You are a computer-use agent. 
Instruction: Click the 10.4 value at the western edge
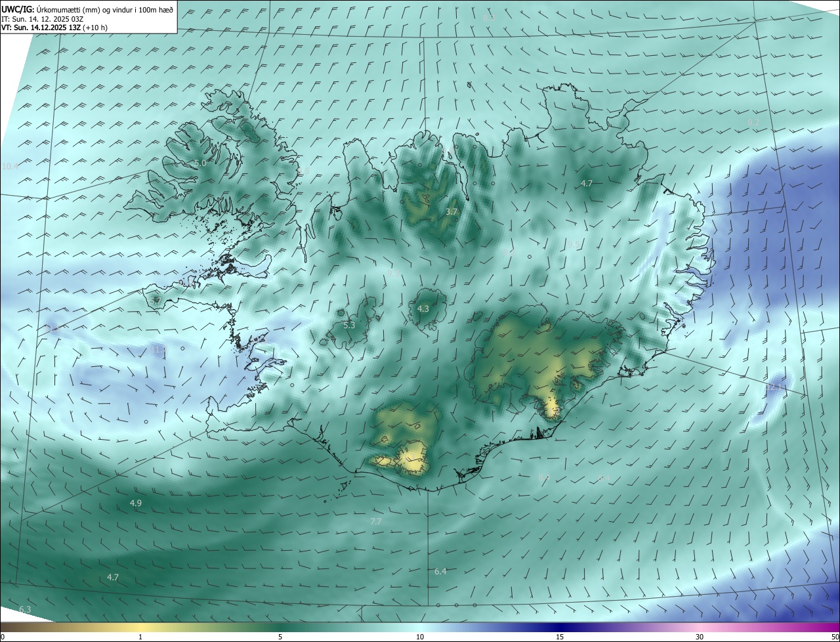10,167
